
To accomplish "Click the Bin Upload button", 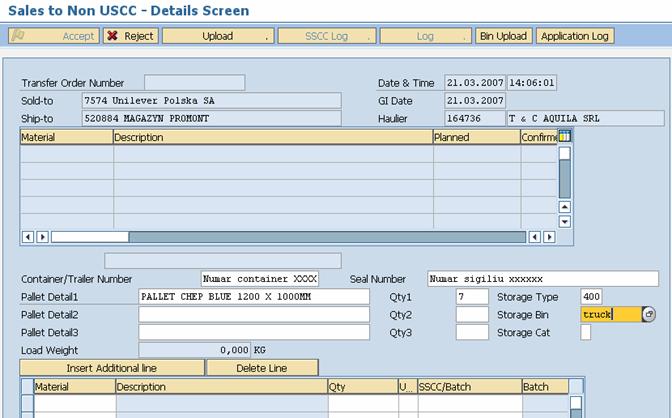I will pos(503,36).
